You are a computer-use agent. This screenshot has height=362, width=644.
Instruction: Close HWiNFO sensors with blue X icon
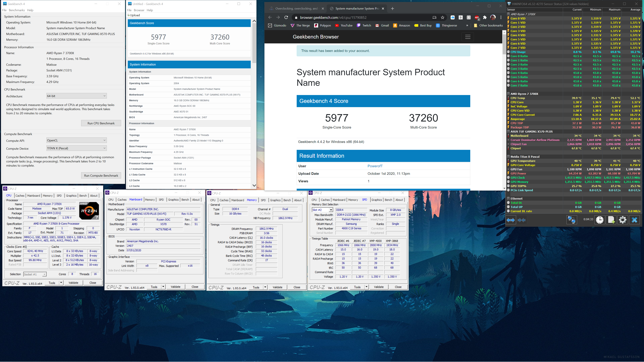tap(634, 220)
